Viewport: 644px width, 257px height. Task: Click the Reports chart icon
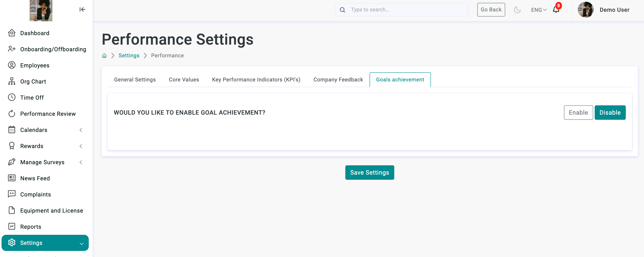point(12,226)
